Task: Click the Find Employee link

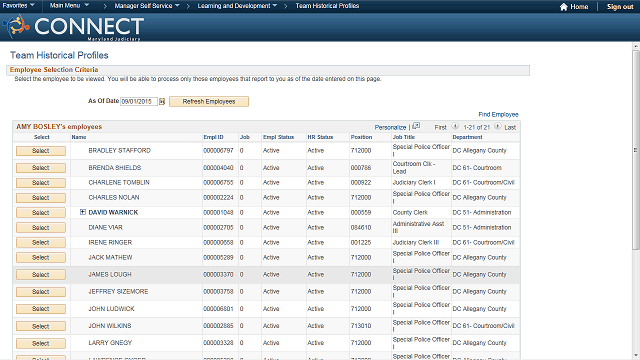Action: 498,115
